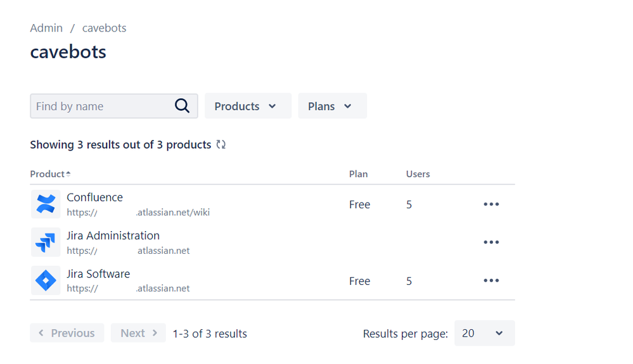The width and height of the screenshot is (633, 364).
Task: Sort the table by Product column
Action: pos(51,174)
